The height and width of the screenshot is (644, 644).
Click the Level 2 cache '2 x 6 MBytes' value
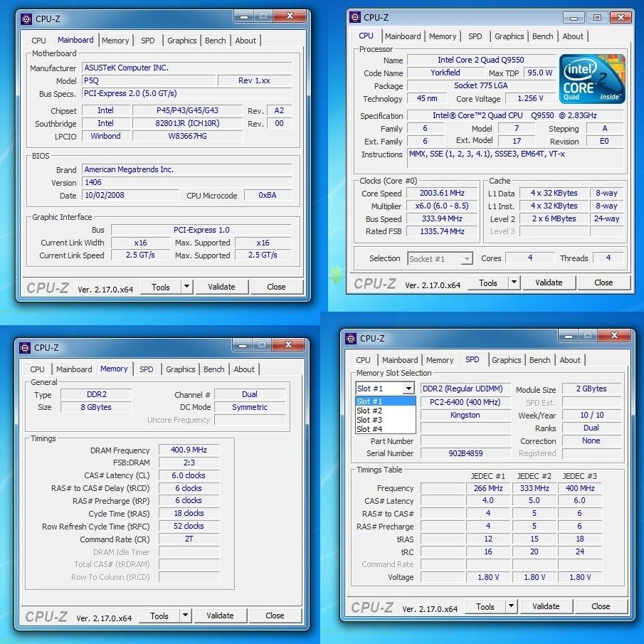point(554,218)
